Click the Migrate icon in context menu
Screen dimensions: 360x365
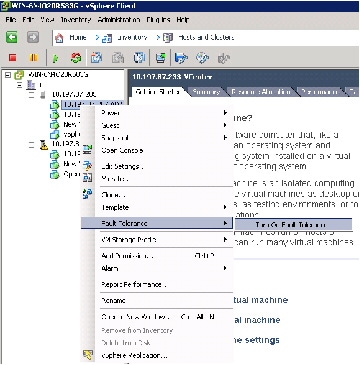[88, 178]
